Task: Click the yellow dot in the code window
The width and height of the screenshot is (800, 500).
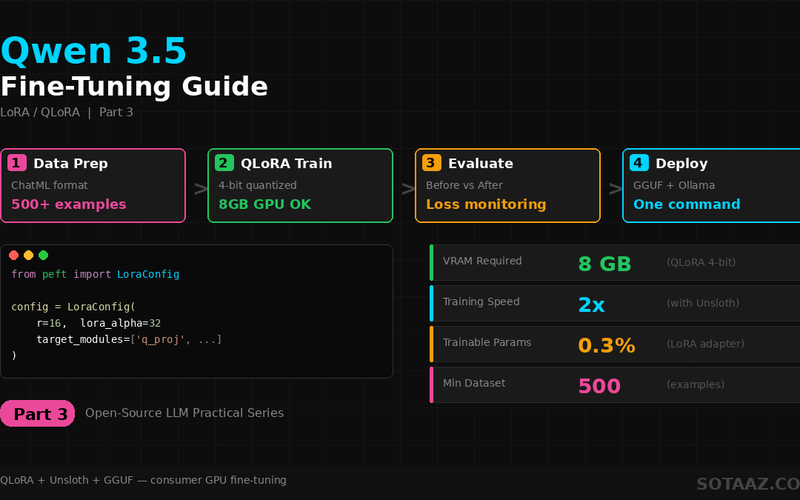Action: click(x=29, y=255)
